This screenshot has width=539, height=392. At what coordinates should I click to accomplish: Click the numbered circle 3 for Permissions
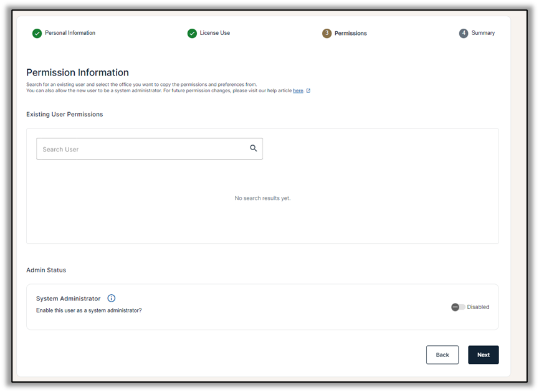(327, 33)
